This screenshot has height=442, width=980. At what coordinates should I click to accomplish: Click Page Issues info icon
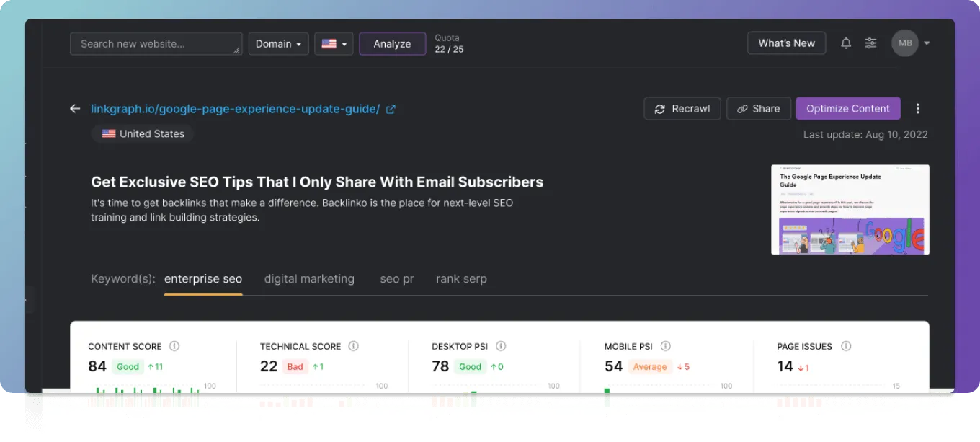tap(846, 346)
